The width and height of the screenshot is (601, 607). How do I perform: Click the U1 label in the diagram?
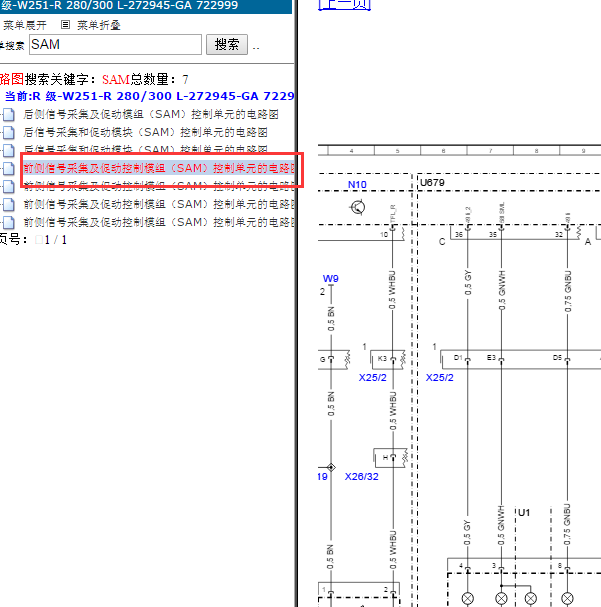pyautogui.click(x=524, y=513)
